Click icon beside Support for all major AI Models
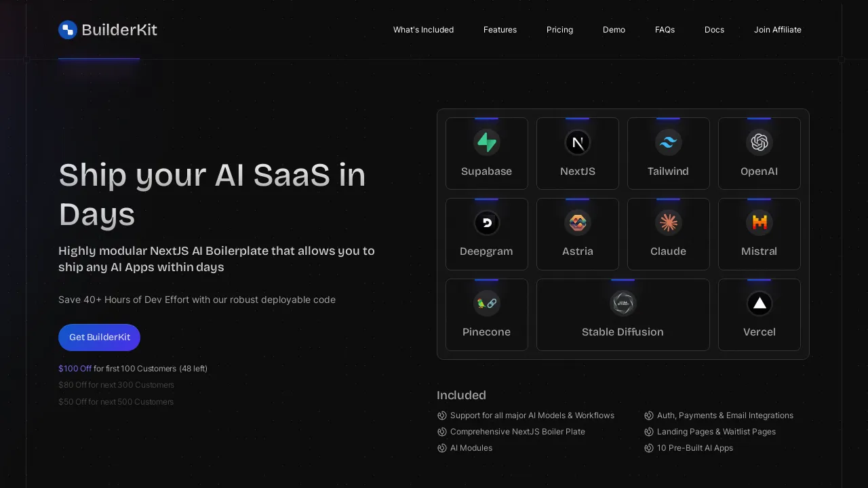The image size is (868, 488). (x=442, y=415)
